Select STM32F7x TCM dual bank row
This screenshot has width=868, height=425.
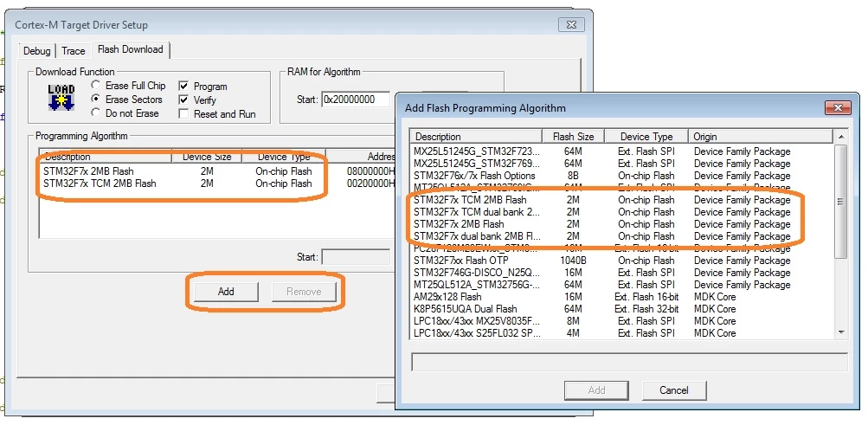pos(621,212)
